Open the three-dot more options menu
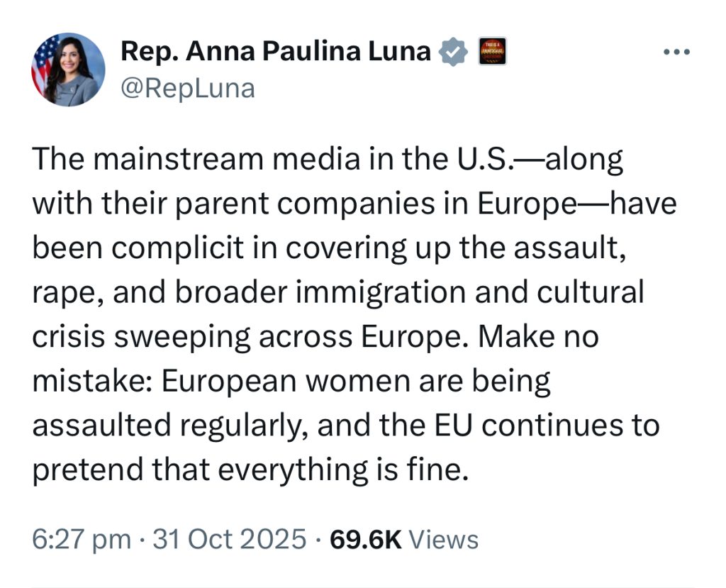This screenshot has width=726, height=588. pos(674,52)
